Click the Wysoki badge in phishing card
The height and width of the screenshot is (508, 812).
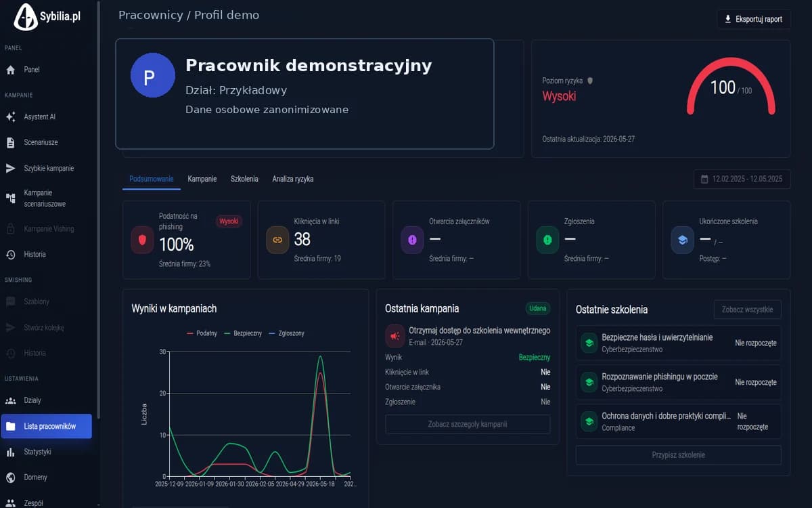tap(229, 221)
